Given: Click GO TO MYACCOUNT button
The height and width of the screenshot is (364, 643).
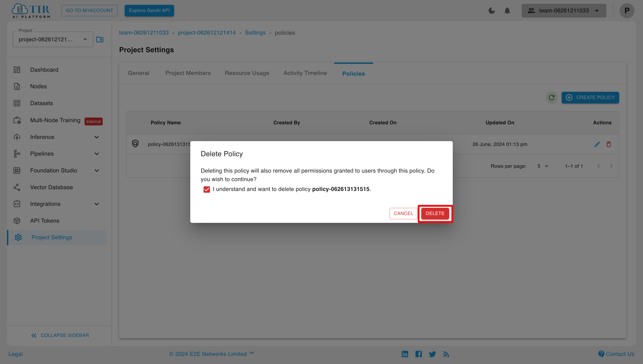Looking at the screenshot, I should point(89,10).
